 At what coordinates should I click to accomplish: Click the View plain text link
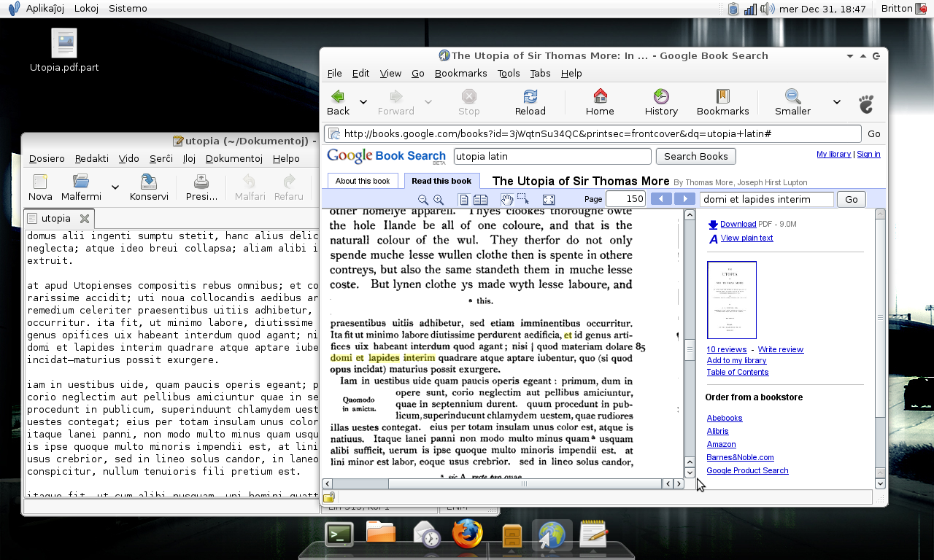click(746, 238)
